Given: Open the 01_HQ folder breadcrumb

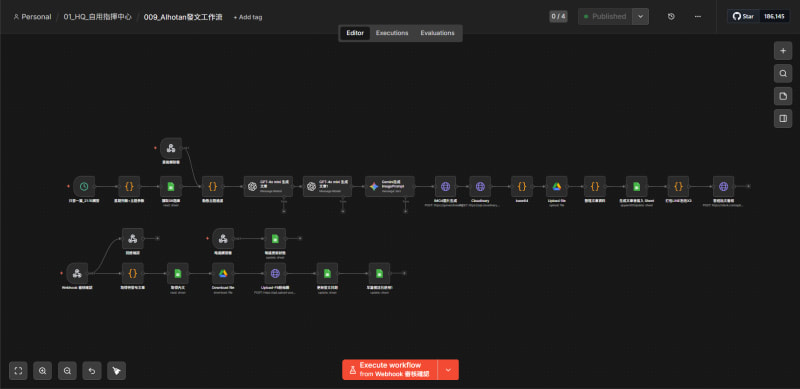Looking at the screenshot, I should [97, 17].
